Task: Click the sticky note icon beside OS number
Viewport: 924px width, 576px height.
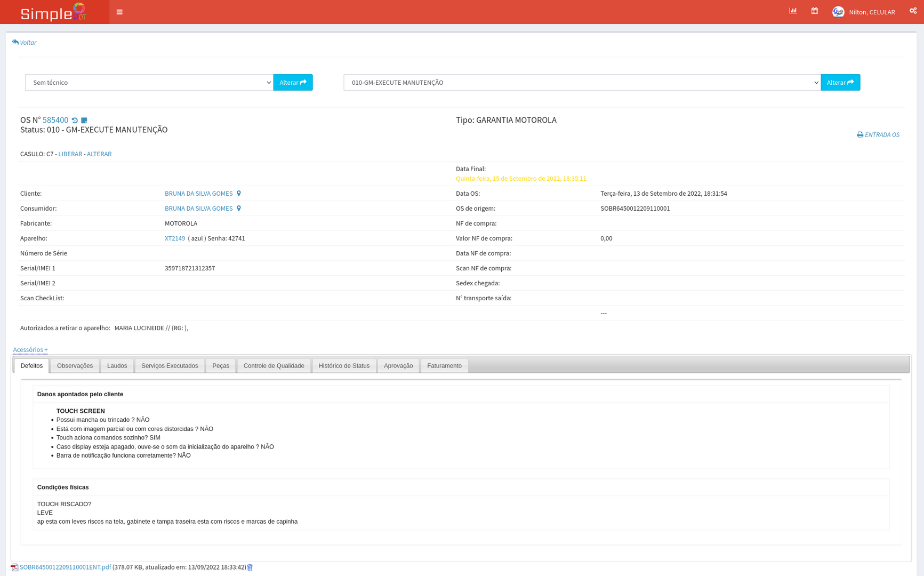Action: [84, 121]
